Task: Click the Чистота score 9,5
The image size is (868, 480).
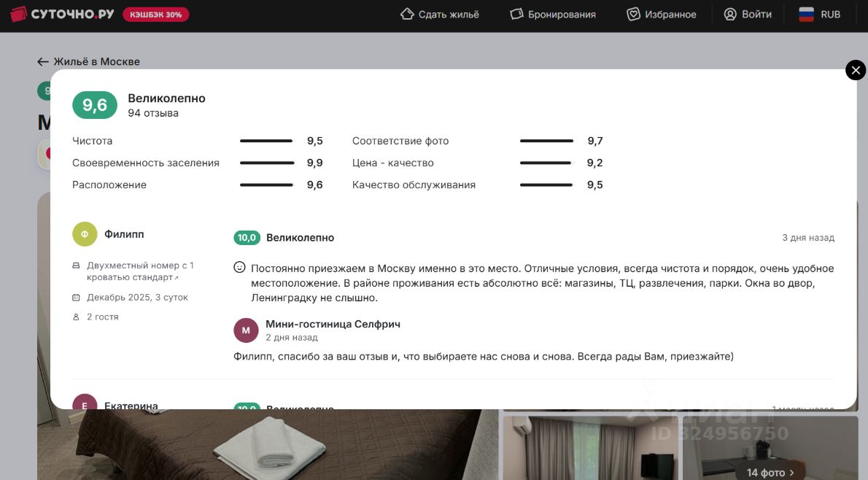Action: point(315,142)
